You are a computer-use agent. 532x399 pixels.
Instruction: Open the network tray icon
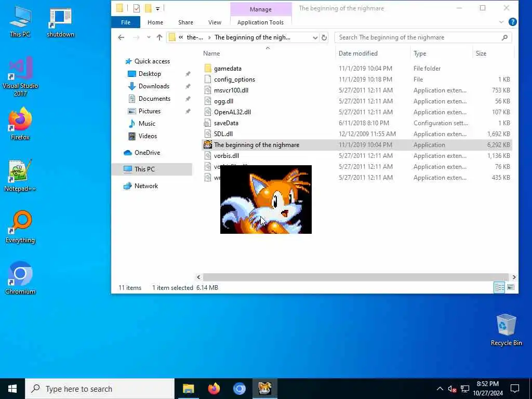(465, 389)
